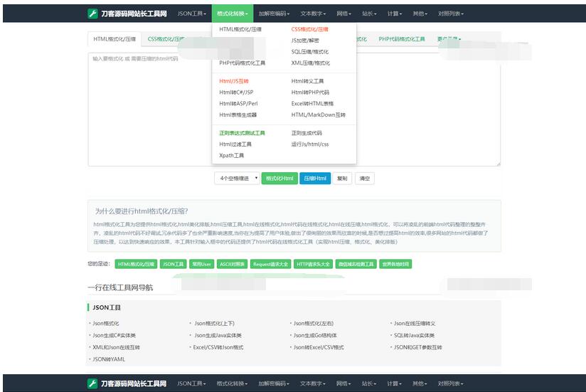Choose HTML/MarkDown互转 menu item
This screenshot has width=586, height=392.
tap(318, 115)
